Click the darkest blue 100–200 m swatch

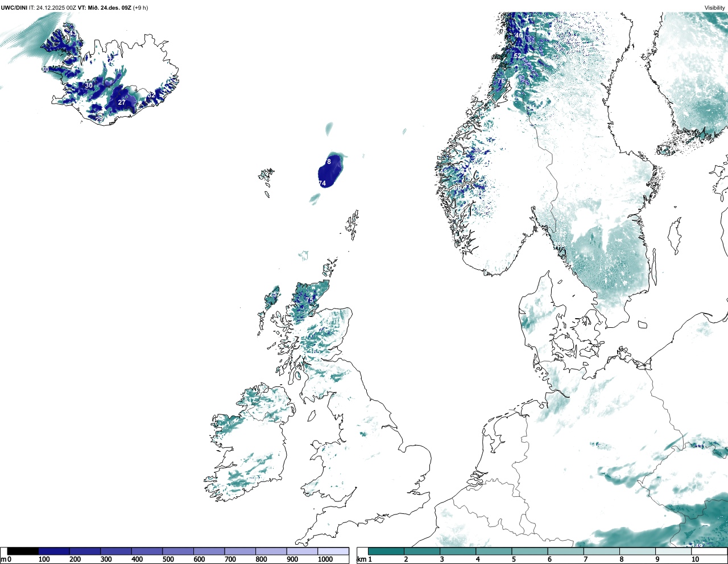coord(54,551)
